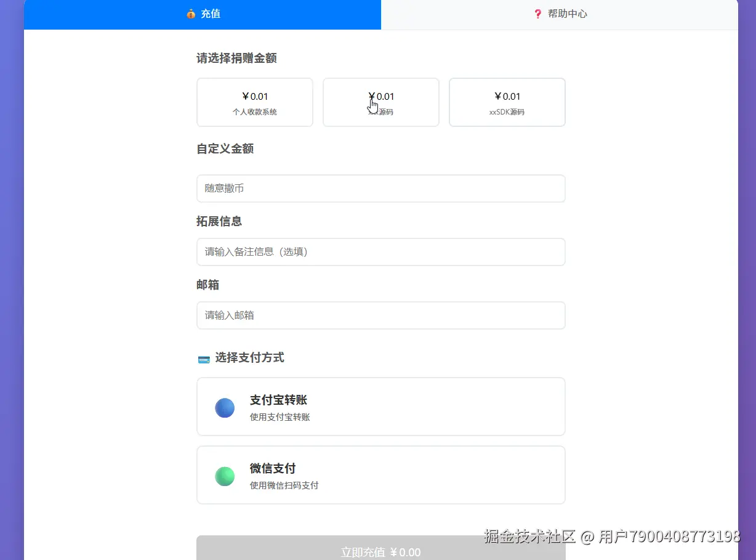Viewport: 756px width, 560px height.
Task: Click the 使用支付宝转账 description text
Action: 280,417
